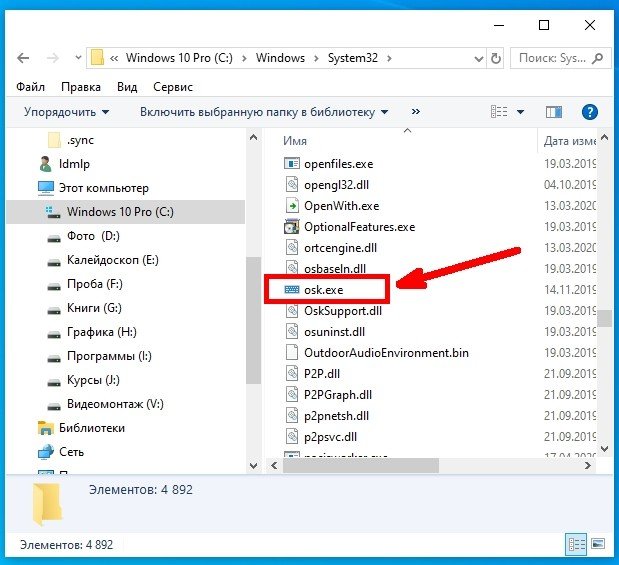Select the .sync folder in tree
Image resolution: width=619 pixels, height=565 pixels.
coord(71,140)
